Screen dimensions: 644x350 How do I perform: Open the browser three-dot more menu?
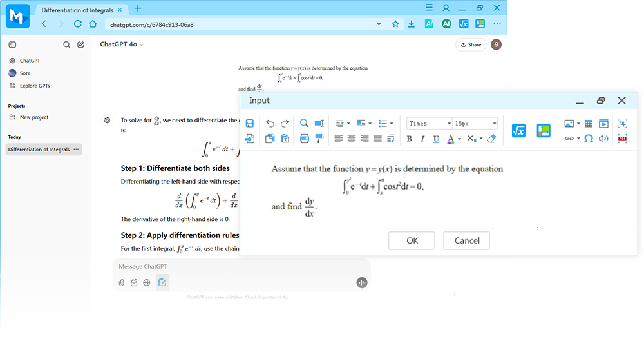[x=497, y=24]
